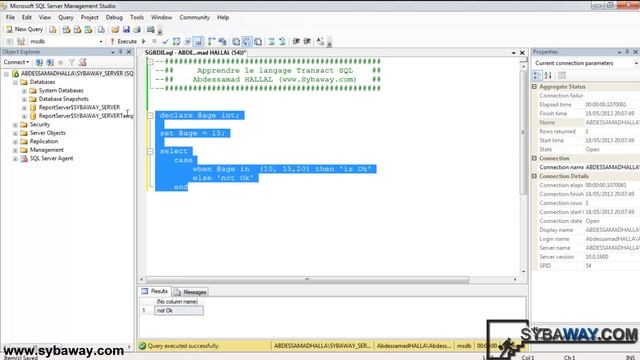Click the Categorized icon in Properties panel
640x360 pixels.
[x=537, y=76]
